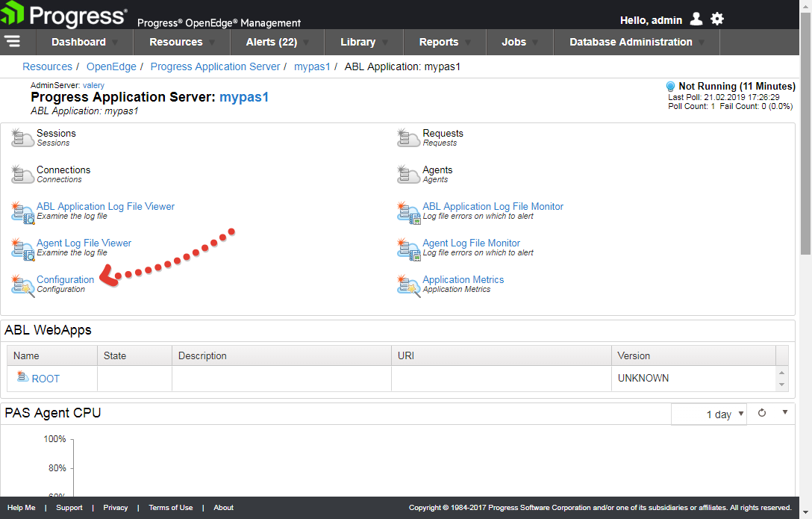Open the ROOT web app link

(46, 379)
